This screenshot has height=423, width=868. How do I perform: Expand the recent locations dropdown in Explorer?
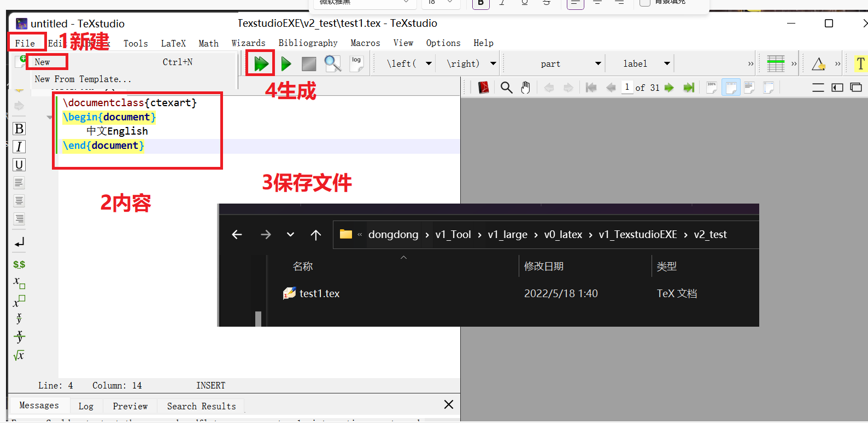pos(290,234)
